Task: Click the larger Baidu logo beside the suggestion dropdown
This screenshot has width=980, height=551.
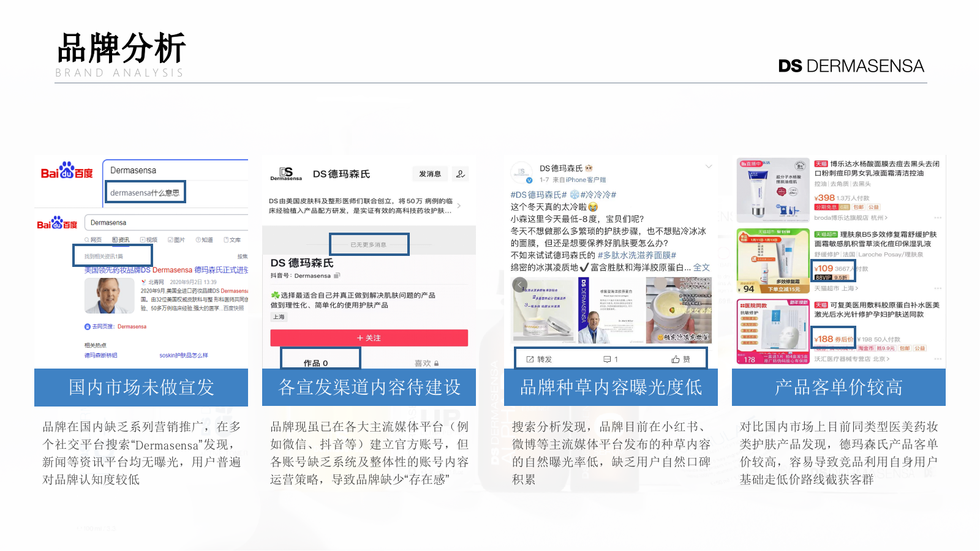Action: (67, 171)
